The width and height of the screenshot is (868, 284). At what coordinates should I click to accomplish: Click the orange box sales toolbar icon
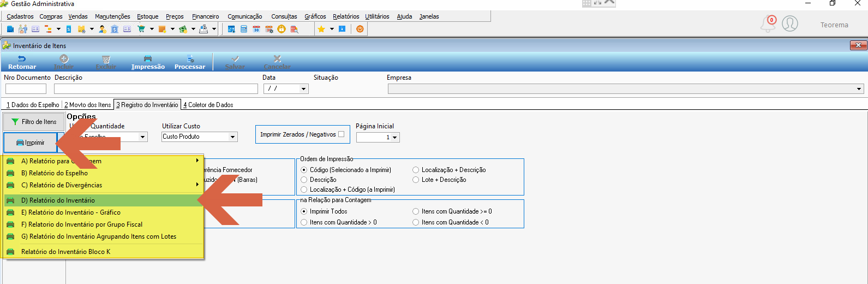[x=162, y=29]
